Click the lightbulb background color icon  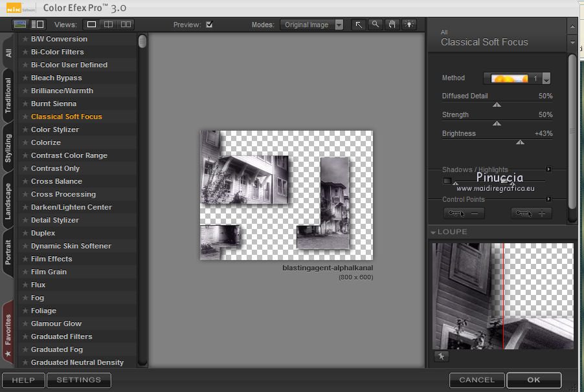click(409, 25)
